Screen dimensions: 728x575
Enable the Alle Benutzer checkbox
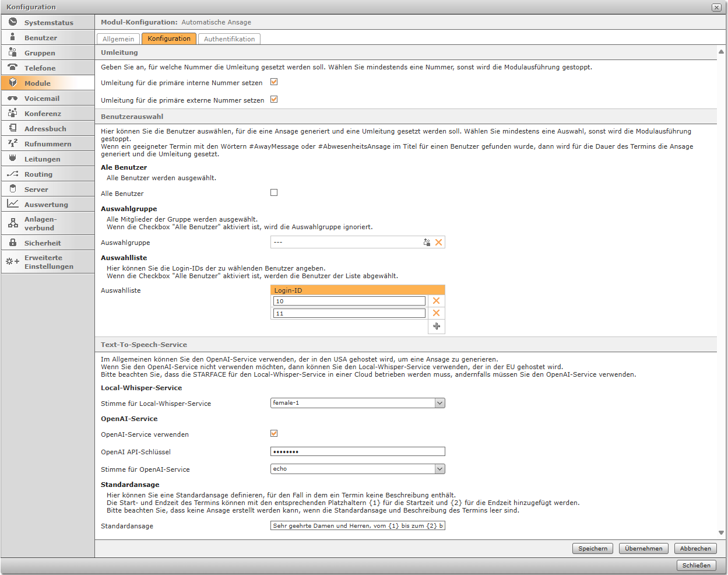[274, 192]
